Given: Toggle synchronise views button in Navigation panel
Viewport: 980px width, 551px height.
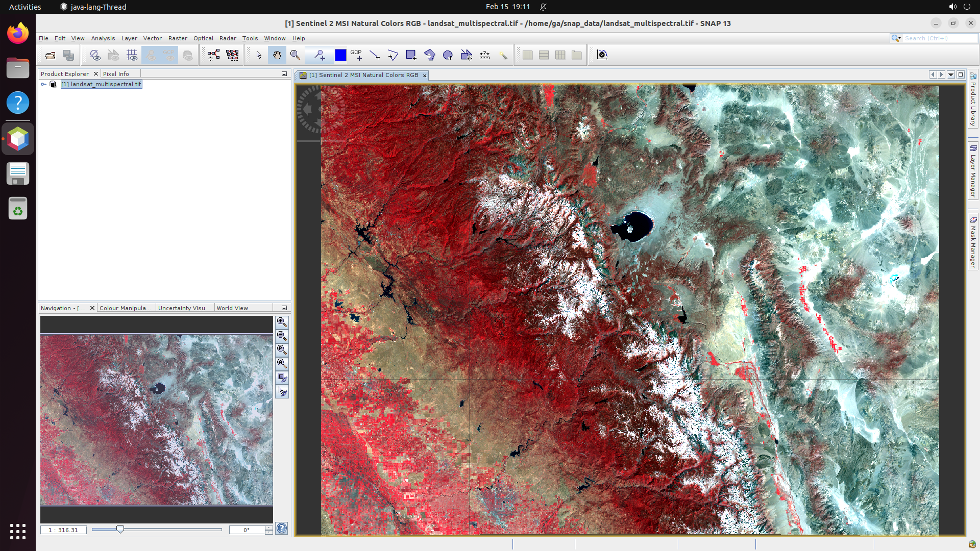Looking at the screenshot, I should (x=282, y=378).
